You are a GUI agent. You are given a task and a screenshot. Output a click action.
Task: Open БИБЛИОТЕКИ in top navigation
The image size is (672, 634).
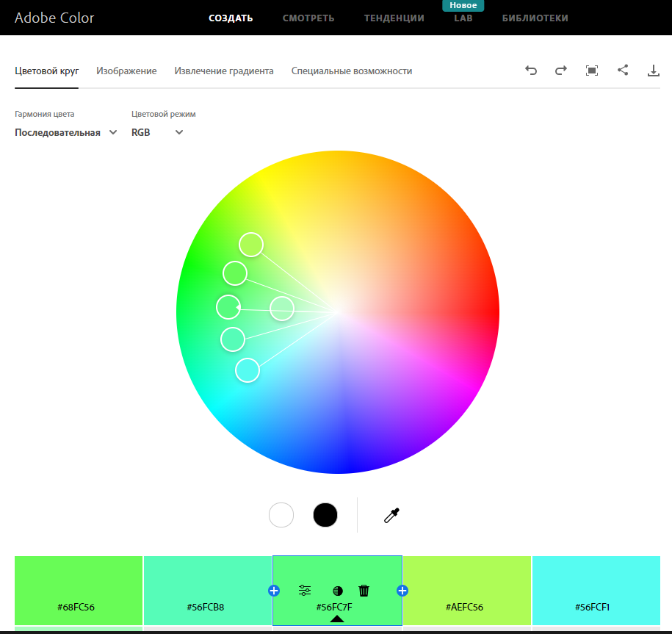click(535, 18)
